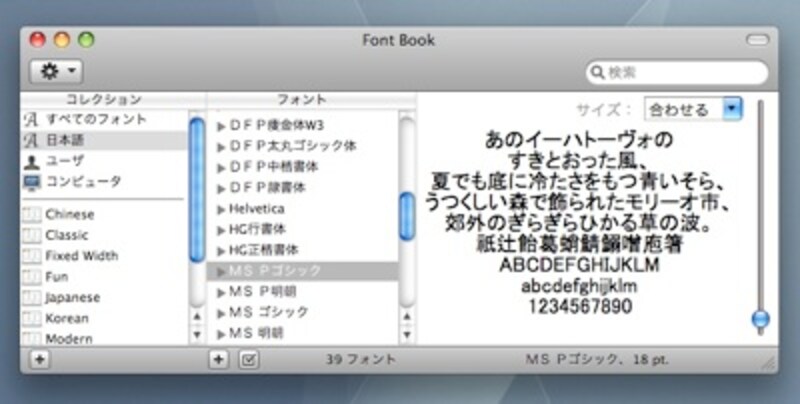The width and height of the screenshot is (800, 404).
Task: Select the ユーザ collection
Action: [105, 161]
